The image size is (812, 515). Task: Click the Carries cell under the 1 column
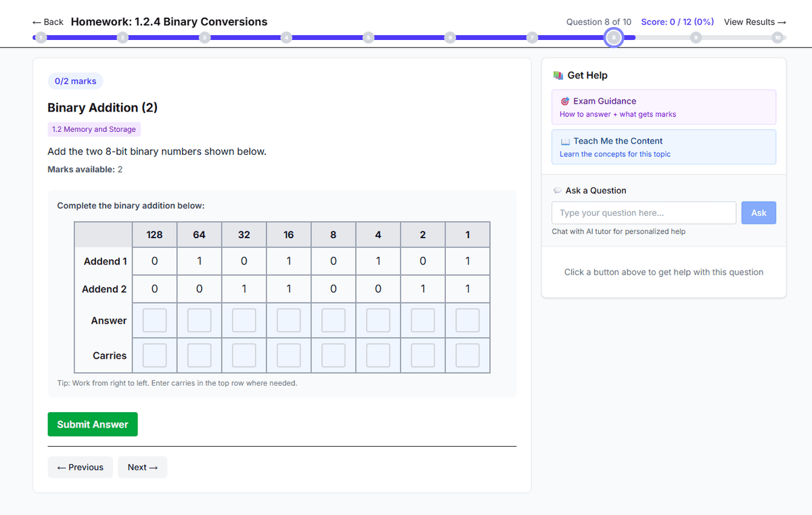[467, 355]
